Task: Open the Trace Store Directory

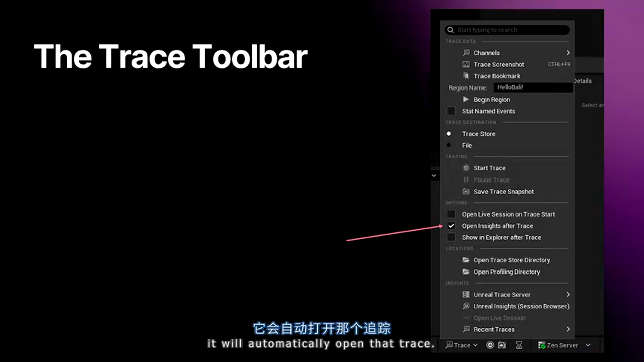Action: coord(512,260)
